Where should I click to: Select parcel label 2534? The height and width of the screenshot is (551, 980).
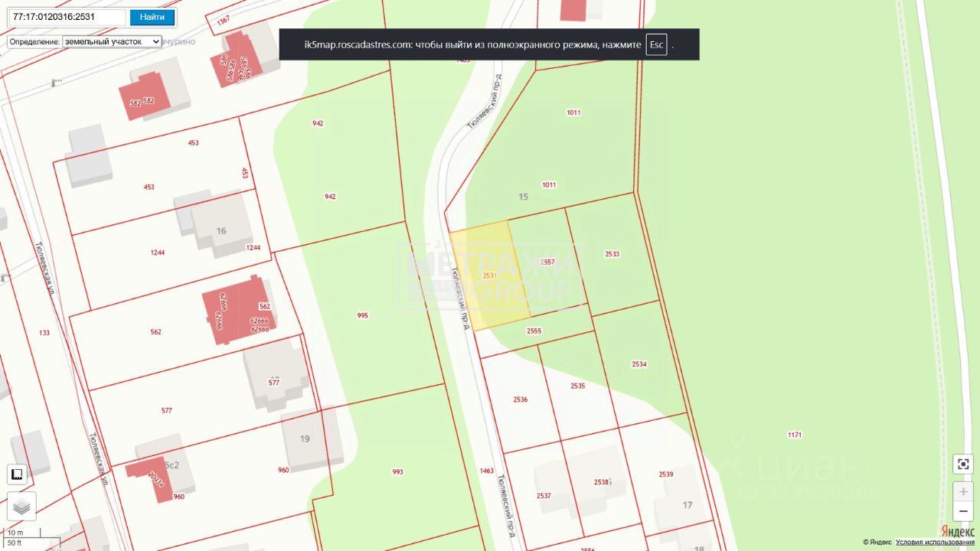tap(639, 364)
